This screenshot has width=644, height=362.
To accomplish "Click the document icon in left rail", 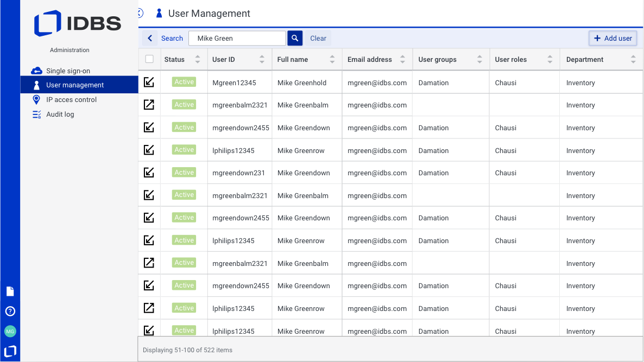I will [10, 291].
